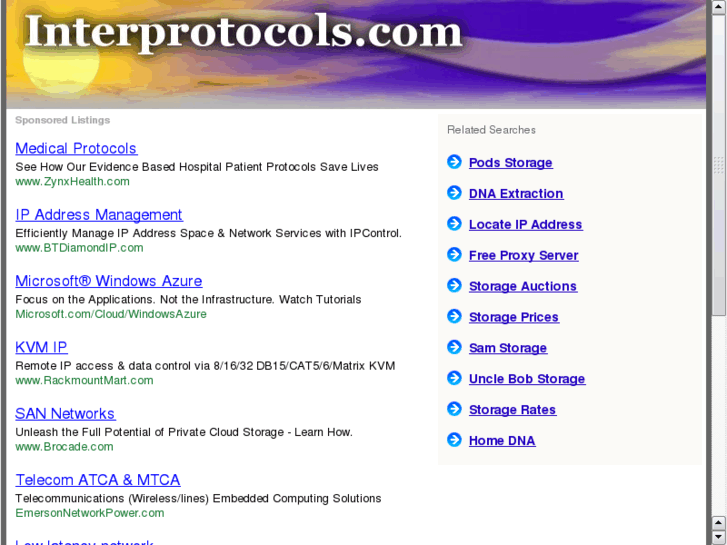Open the IP Address Management listing
This screenshot has height=545, width=727.
pos(99,215)
